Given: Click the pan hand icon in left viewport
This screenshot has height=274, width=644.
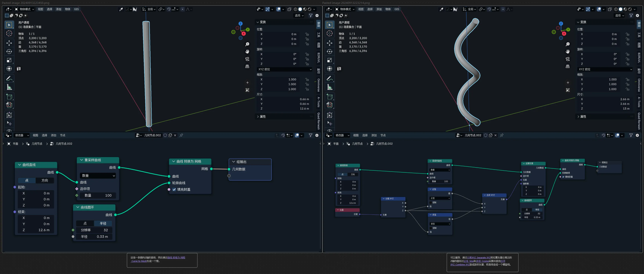Looking at the screenshot, I should click(247, 52).
